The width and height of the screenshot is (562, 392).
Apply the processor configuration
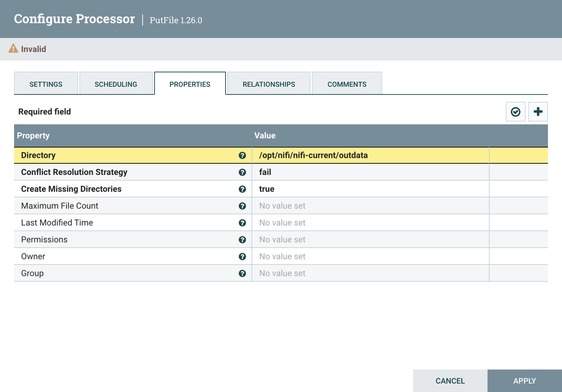coord(524,381)
